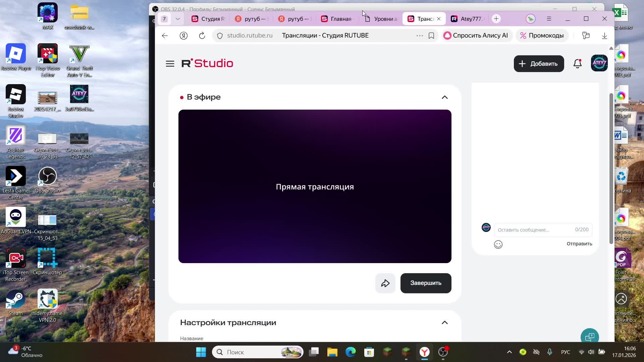Open the tab list dropdown arrow
The height and width of the screenshot is (362, 644).
pyautogui.click(x=178, y=19)
